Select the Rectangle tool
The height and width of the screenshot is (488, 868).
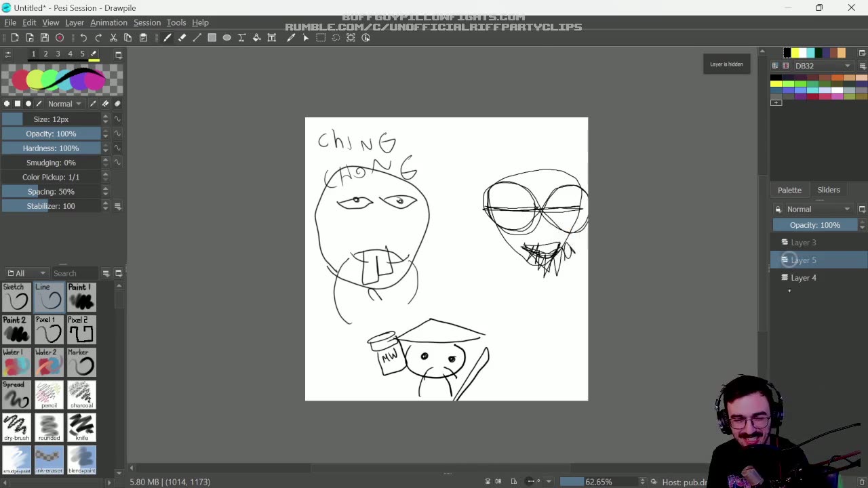212,38
